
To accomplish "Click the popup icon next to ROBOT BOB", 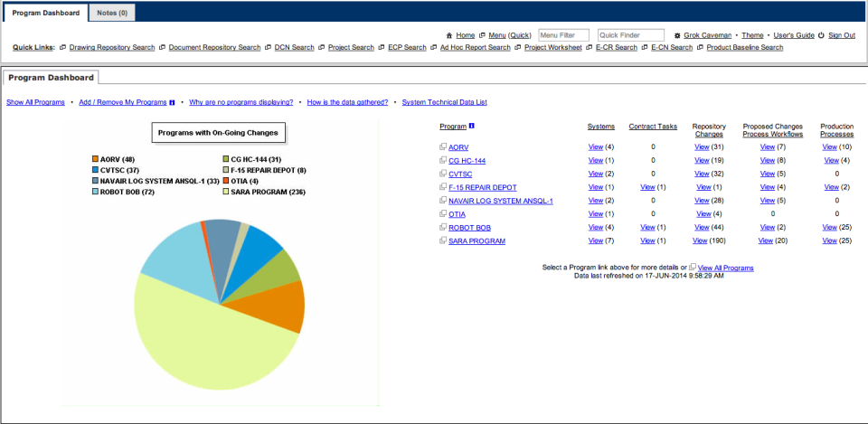I will (443, 227).
